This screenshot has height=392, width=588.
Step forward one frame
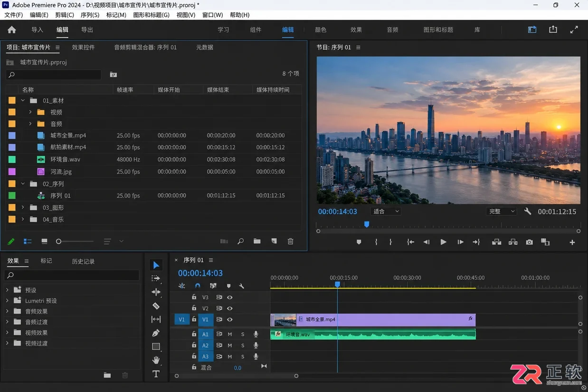[x=460, y=242]
